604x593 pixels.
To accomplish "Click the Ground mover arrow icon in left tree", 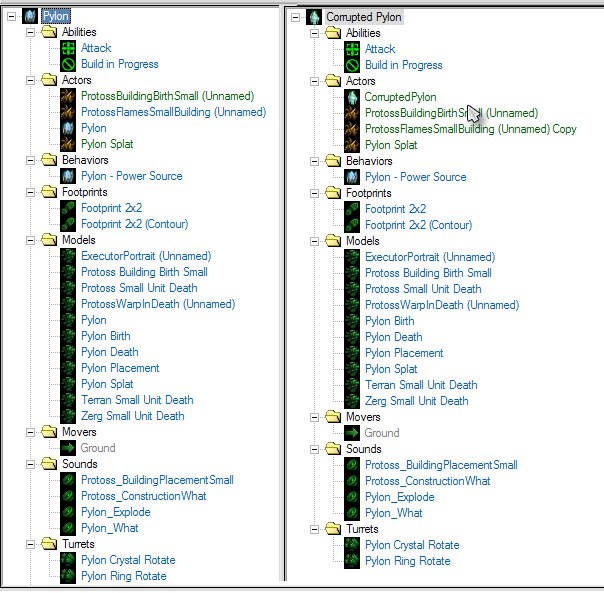I will click(x=68, y=448).
